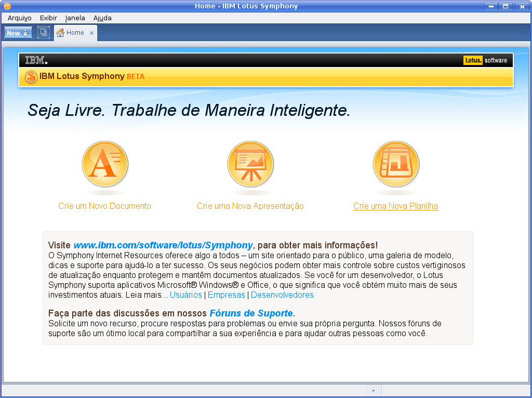Close the Home tab
Screen dimensions: 532x398
(x=91, y=33)
